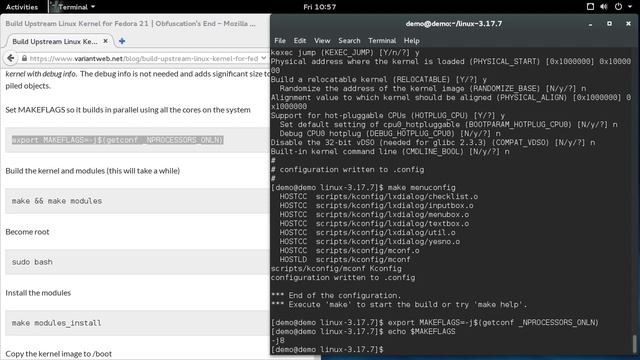640x360 pixels.
Task: Maximize the terminal window
Action: tap(609, 24)
